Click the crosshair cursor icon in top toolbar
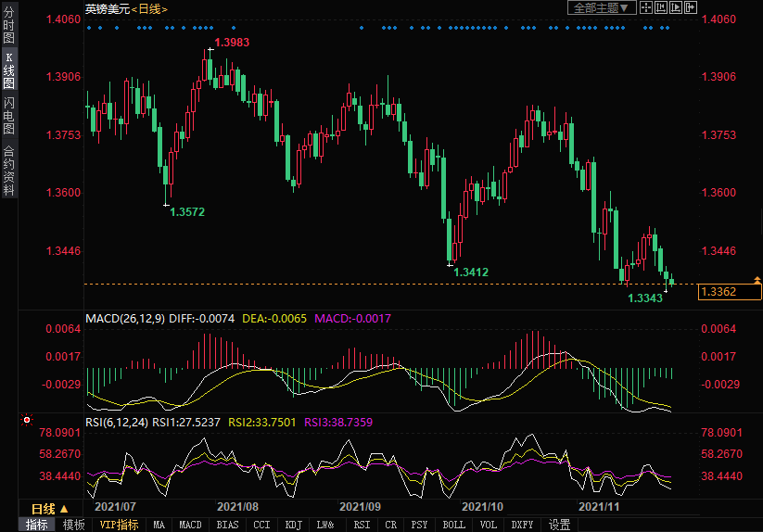 tap(646, 7)
